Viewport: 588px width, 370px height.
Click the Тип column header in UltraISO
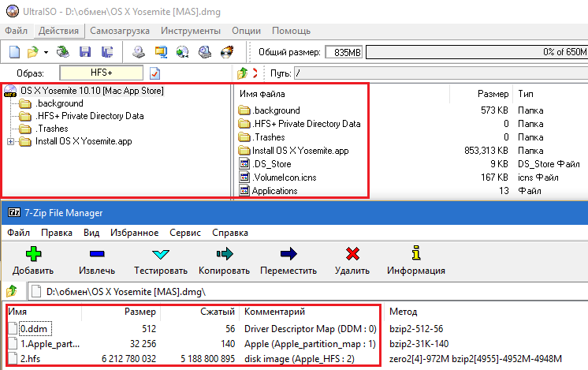pyautogui.click(x=526, y=94)
